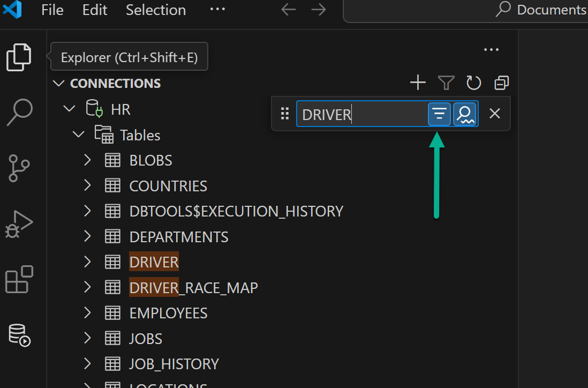Expand the DRIVER table node

point(88,262)
